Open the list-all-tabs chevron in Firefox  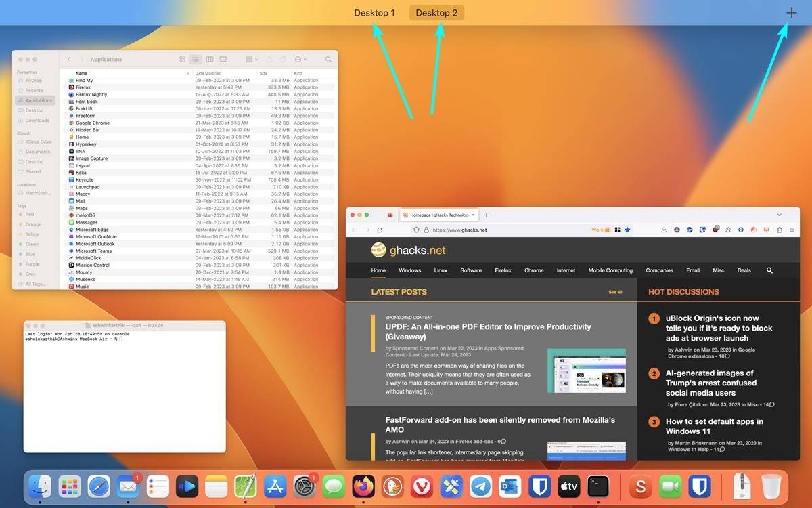tap(780, 214)
